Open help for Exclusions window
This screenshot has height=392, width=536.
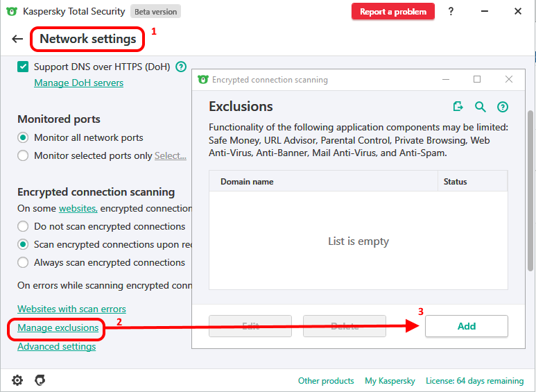[x=503, y=107]
